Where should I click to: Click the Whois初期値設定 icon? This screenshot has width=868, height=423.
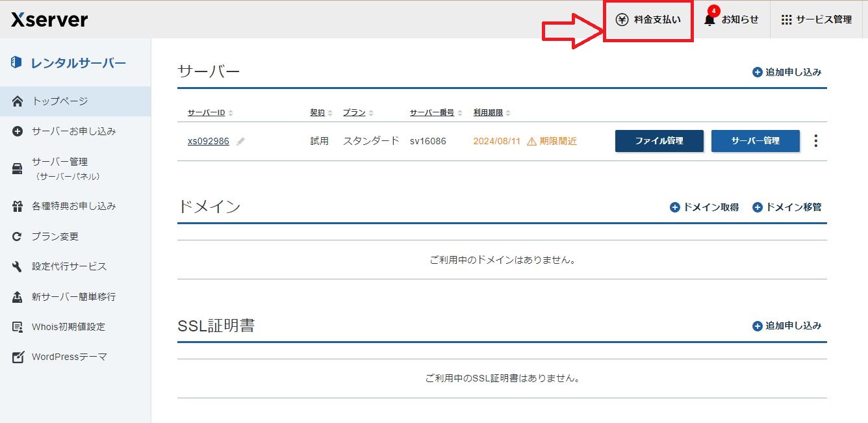tap(18, 327)
